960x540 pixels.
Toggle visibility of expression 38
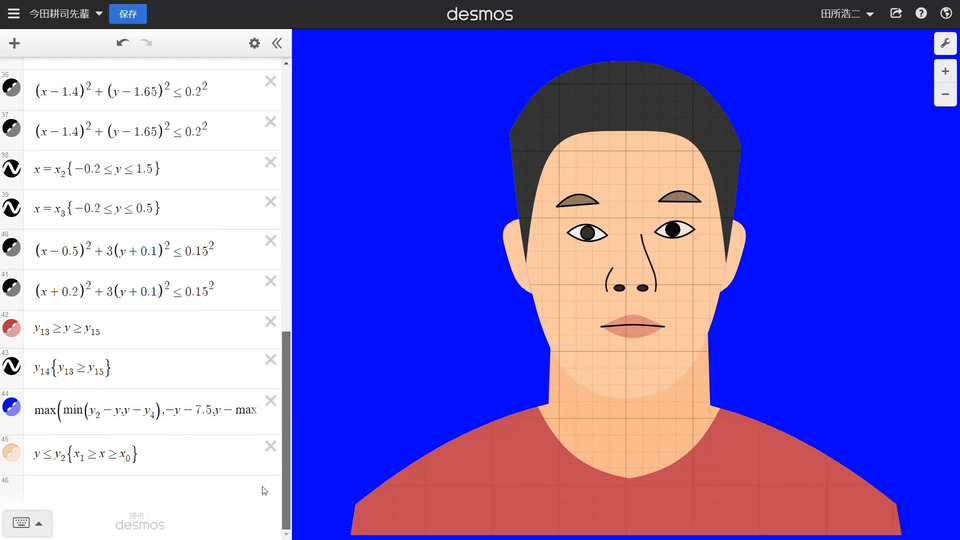[x=12, y=168]
